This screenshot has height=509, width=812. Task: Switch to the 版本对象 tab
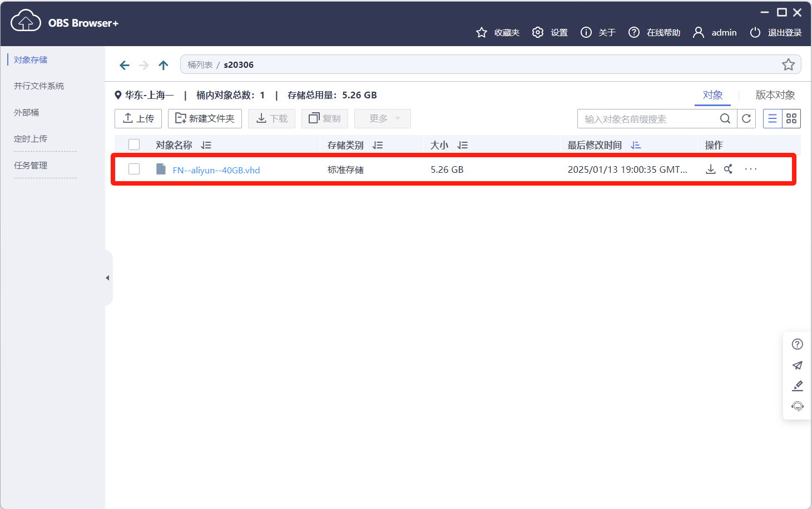775,95
